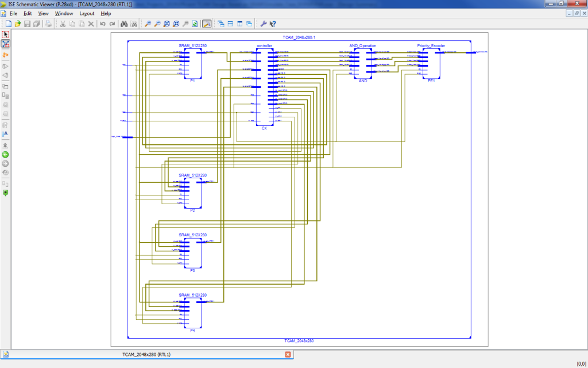The height and width of the screenshot is (368, 588).
Task: Toggle the split horizontal view icon
Action: point(231,24)
